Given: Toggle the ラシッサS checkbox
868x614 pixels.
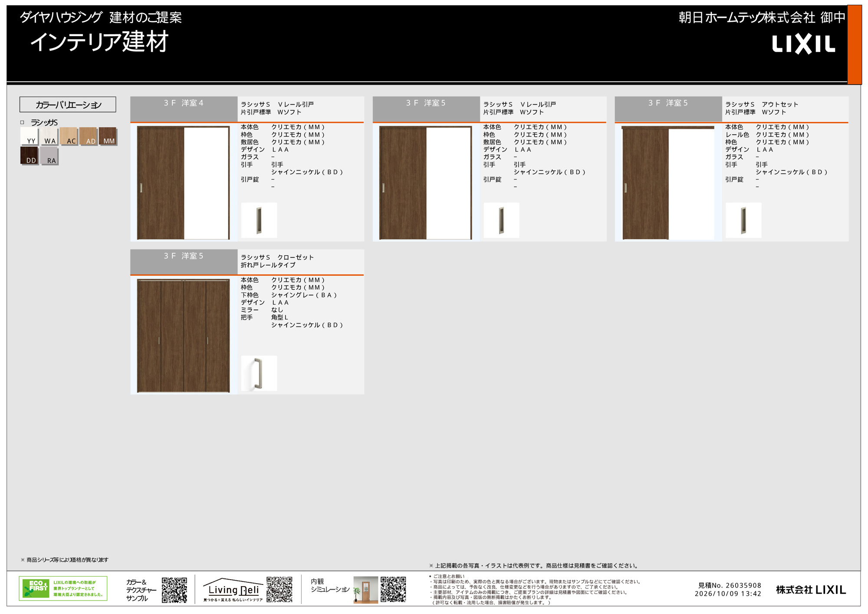Looking at the screenshot, I should (22, 122).
